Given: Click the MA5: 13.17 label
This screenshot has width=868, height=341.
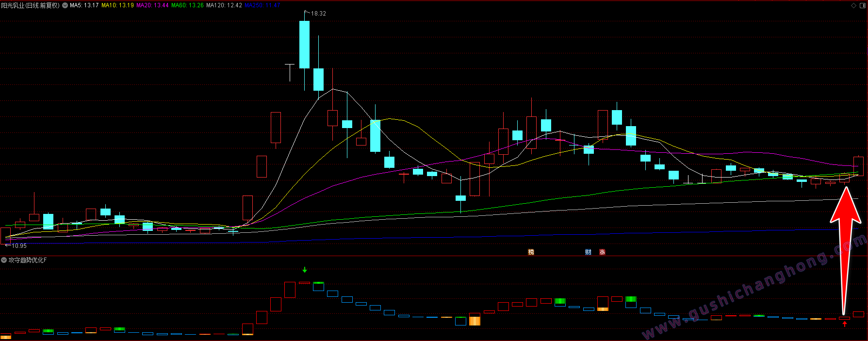Looking at the screenshot, I should (x=84, y=5).
